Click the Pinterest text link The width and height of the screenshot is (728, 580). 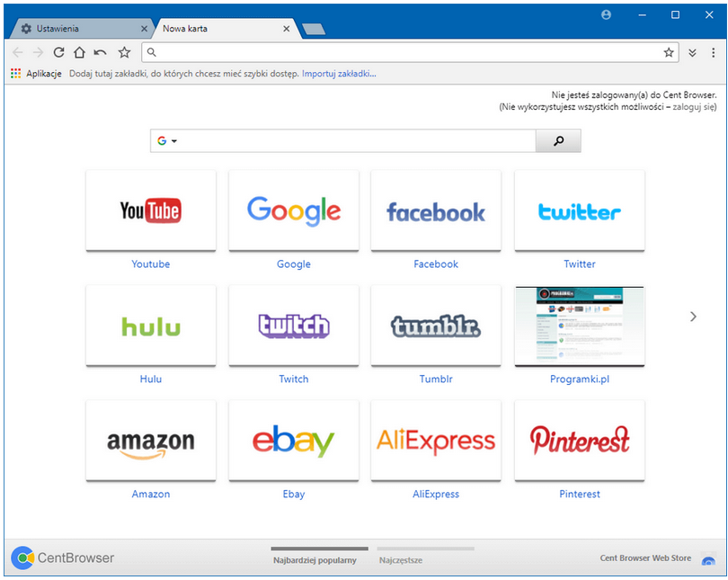(580, 494)
